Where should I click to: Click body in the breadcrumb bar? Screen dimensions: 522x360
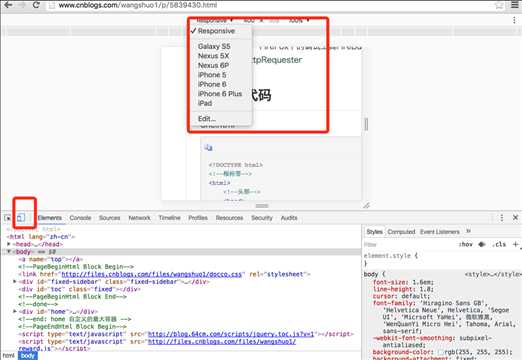pos(27,356)
